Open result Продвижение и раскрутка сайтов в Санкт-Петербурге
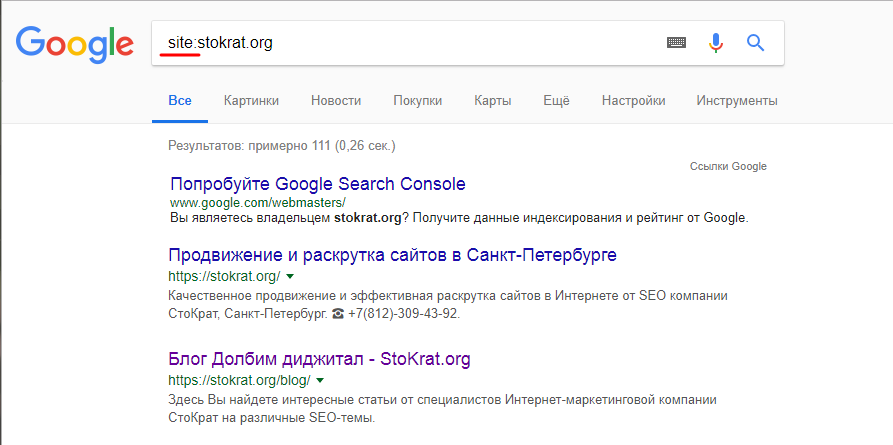 click(392, 255)
